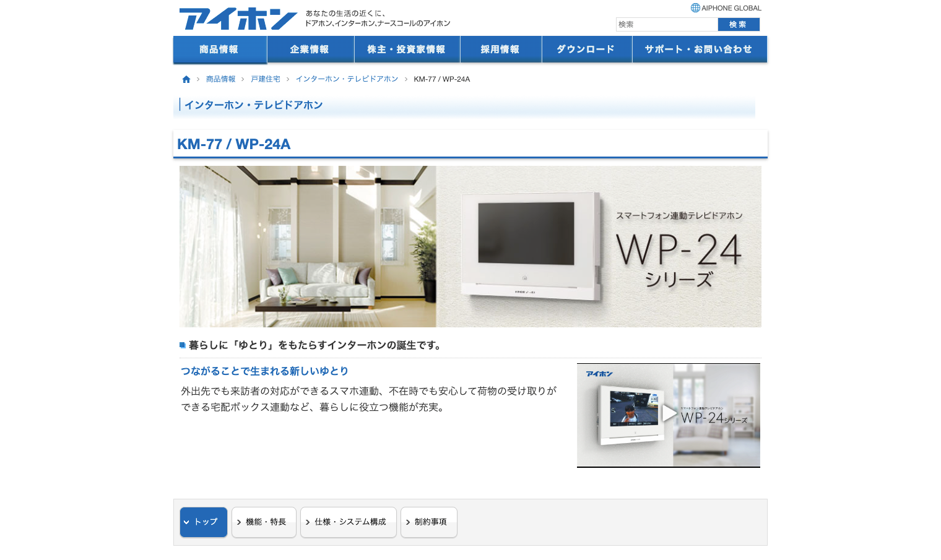Viewport: 941px width, 560px height.
Task: Open the 株主・投資家情報 menu
Action: pos(406,50)
